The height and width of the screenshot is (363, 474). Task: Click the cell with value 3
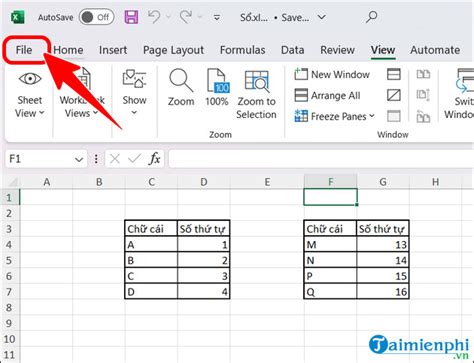(x=203, y=276)
